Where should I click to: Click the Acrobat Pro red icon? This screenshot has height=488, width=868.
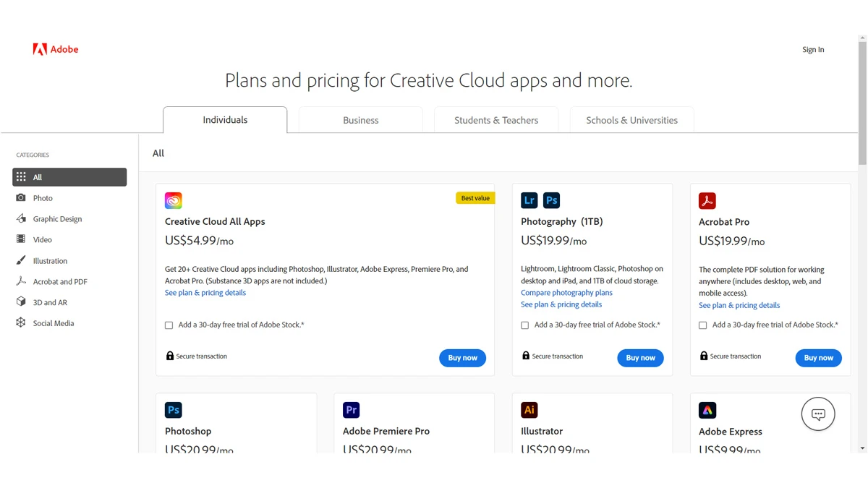coord(707,200)
